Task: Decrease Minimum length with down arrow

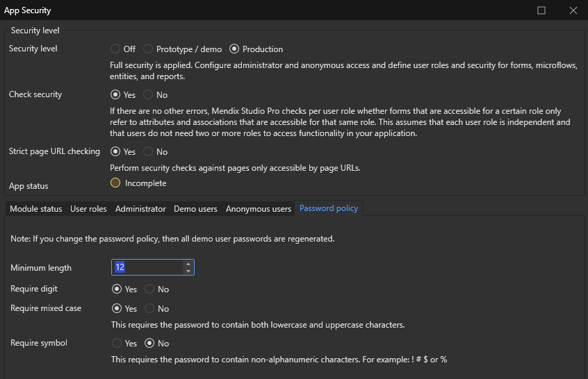Action: pyautogui.click(x=188, y=271)
